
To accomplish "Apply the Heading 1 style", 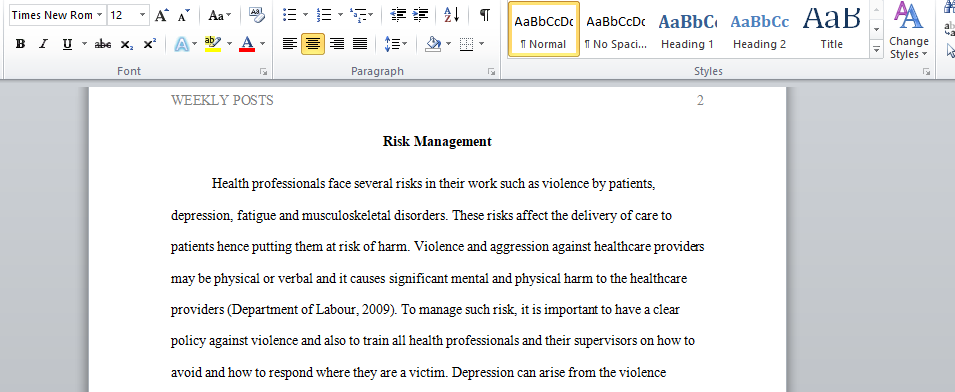I will (687, 29).
